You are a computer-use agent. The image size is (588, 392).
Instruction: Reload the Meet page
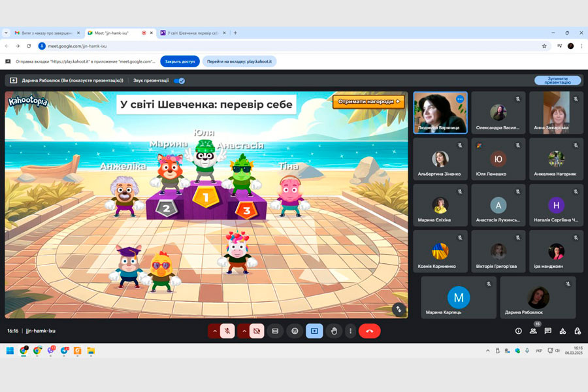[29, 46]
